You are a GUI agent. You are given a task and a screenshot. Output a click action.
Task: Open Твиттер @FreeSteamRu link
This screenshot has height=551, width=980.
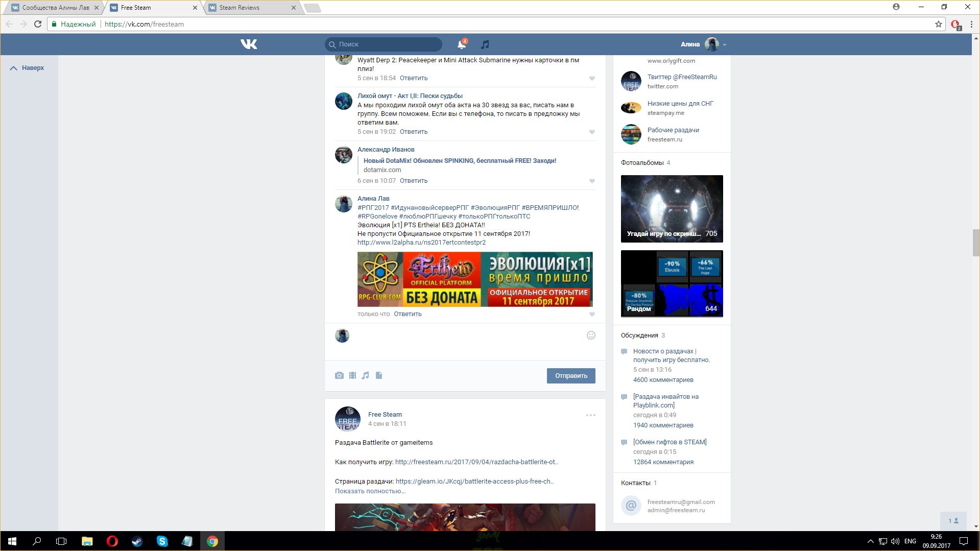[682, 77]
